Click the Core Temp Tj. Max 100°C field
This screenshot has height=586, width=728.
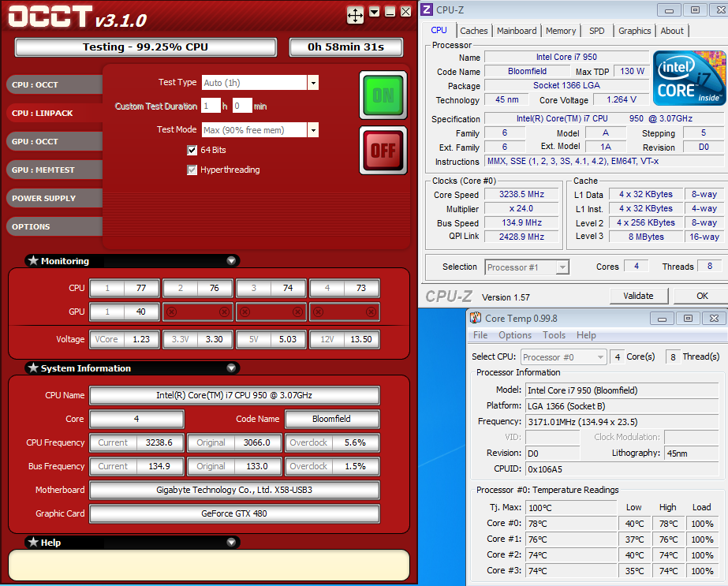click(571, 508)
